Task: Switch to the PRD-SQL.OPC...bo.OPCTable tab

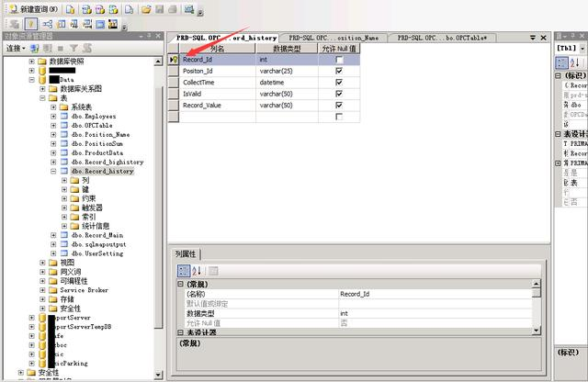Action: pos(446,38)
